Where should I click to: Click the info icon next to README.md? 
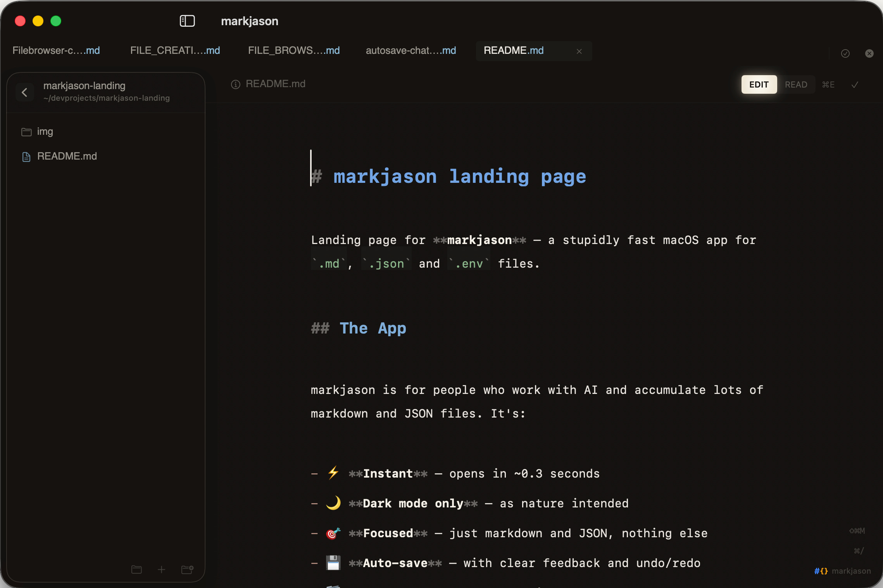tap(235, 84)
